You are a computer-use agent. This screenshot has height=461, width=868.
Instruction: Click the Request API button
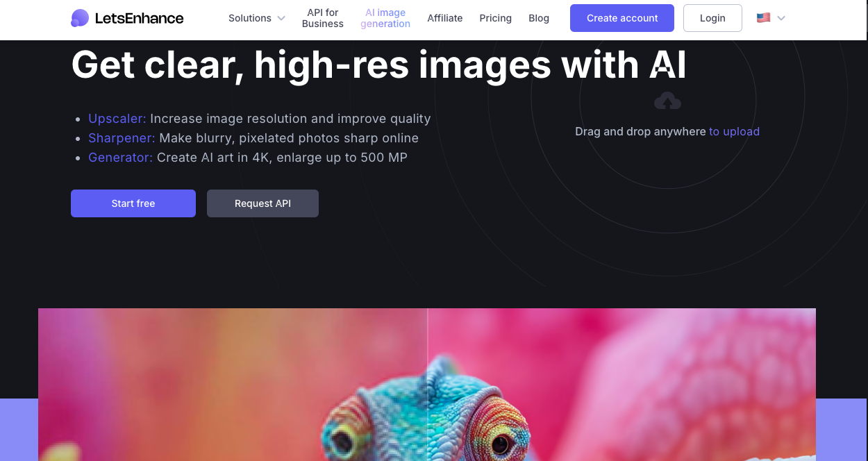(x=262, y=203)
